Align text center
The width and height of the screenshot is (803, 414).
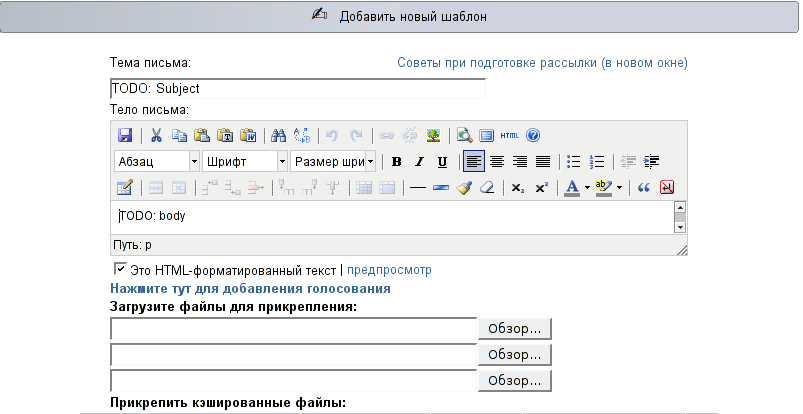click(497, 162)
